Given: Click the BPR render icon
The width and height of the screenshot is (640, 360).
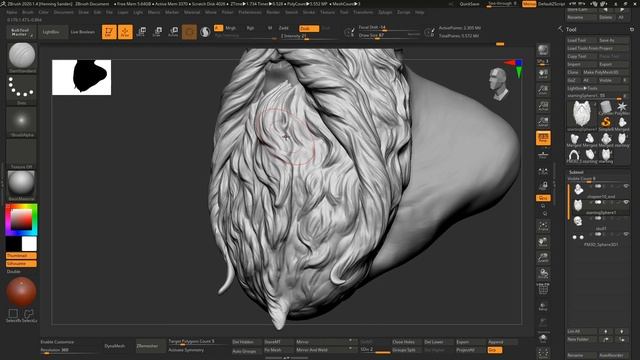Looking at the screenshot, I should pyautogui.click(x=543, y=50).
